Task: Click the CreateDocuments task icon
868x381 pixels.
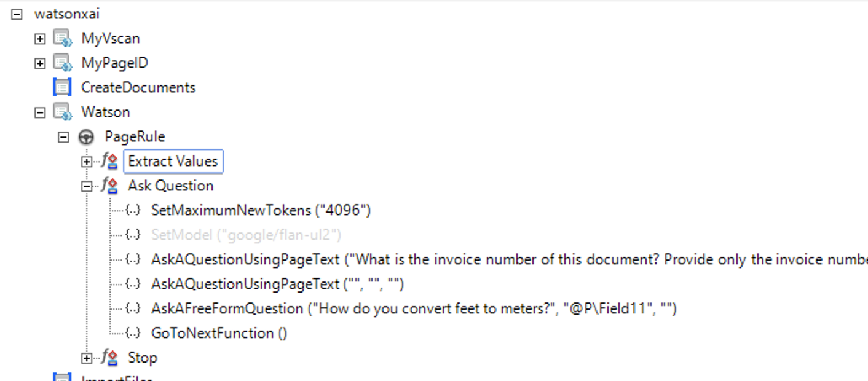Action: [x=63, y=88]
